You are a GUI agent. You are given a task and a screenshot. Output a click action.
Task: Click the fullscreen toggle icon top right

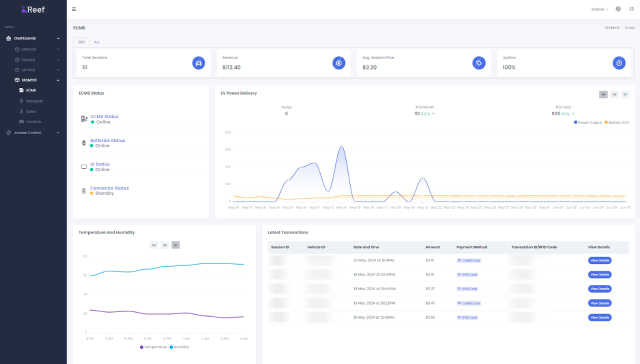(x=631, y=9)
